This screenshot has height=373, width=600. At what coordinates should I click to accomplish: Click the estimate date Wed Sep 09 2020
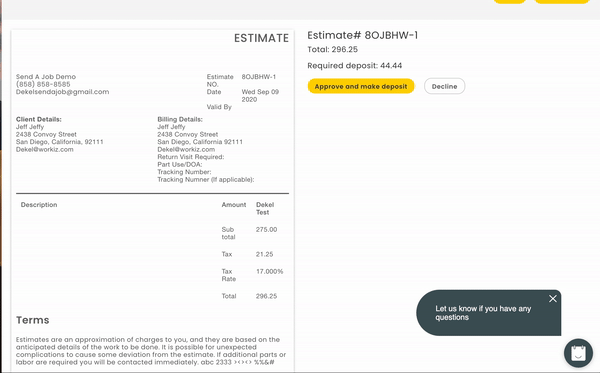tap(260, 96)
